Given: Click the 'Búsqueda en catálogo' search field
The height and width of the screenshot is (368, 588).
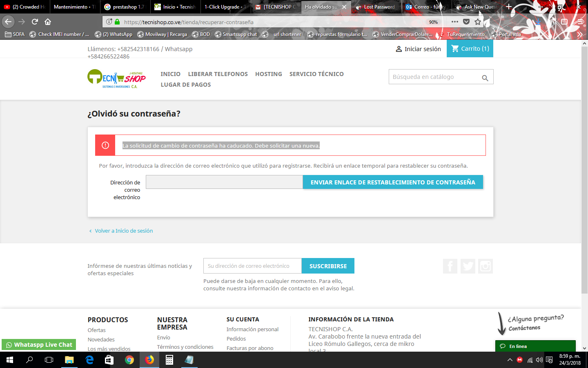Looking at the screenshot, I should [x=441, y=77].
